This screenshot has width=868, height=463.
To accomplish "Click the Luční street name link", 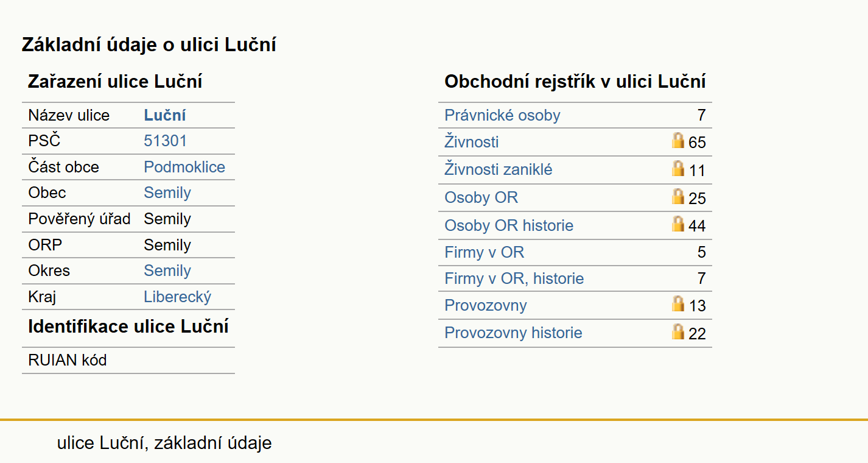I will coord(165,115).
